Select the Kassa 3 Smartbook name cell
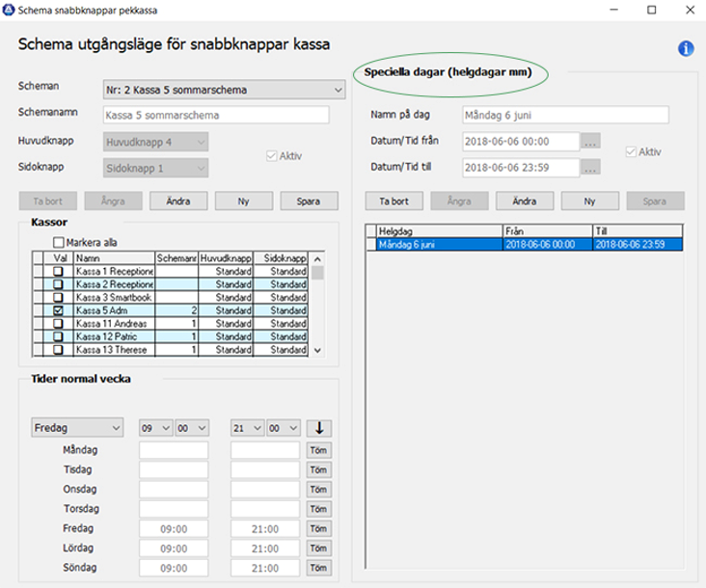 coord(115,298)
